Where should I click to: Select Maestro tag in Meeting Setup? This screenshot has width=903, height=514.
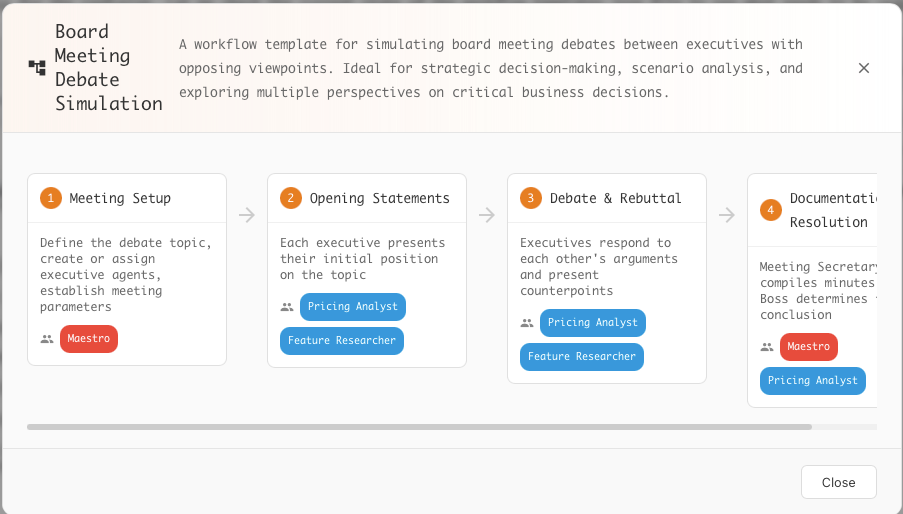click(x=89, y=339)
